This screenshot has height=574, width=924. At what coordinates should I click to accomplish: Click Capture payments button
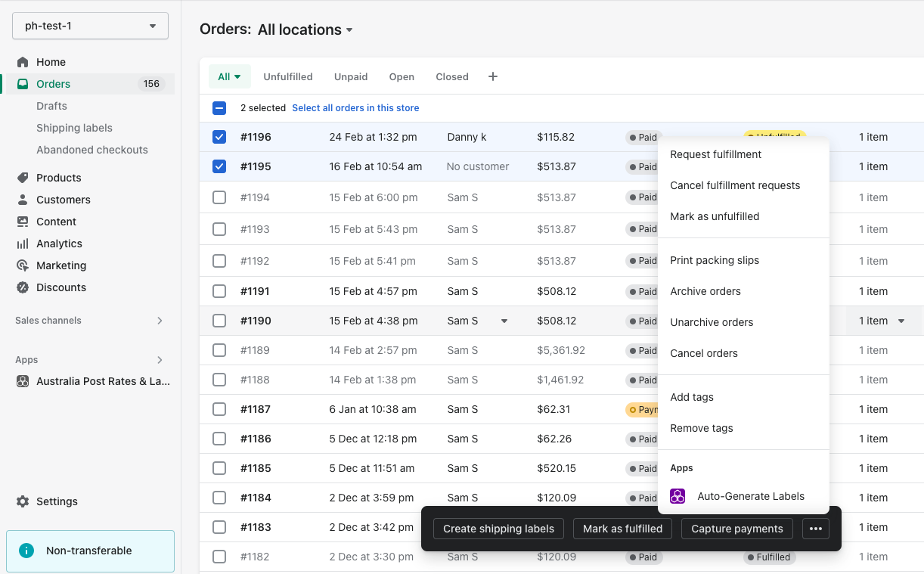[x=737, y=529]
